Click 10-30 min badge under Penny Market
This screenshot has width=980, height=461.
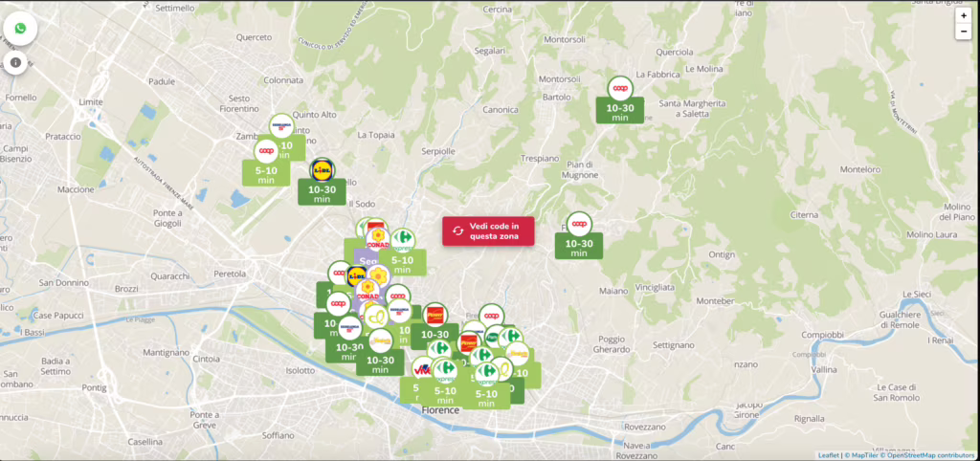coord(434,335)
